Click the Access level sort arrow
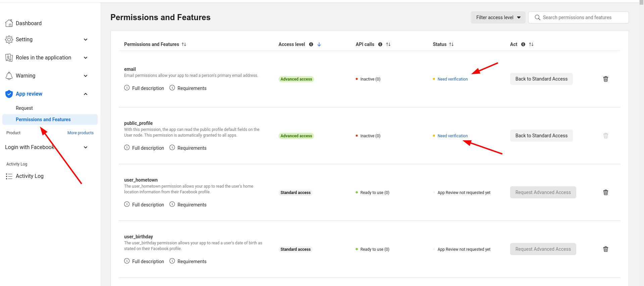Image resolution: width=644 pixels, height=286 pixels. pos(319,44)
